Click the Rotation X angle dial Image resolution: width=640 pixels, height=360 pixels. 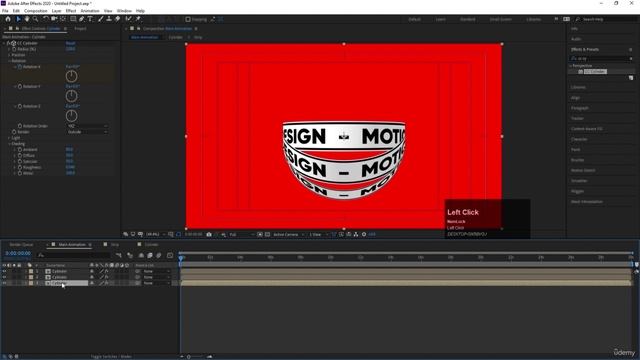pyautogui.click(x=71, y=76)
